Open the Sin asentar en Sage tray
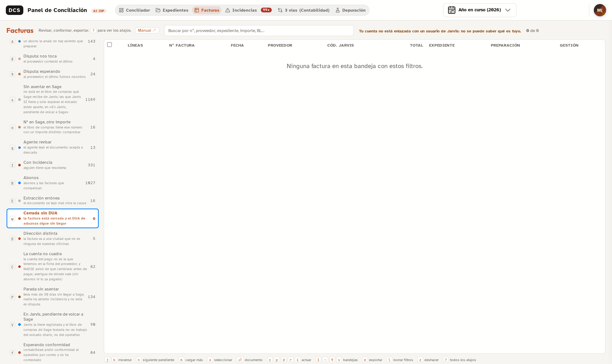Viewport: 612px width, 364px height. pyautogui.click(x=52, y=99)
